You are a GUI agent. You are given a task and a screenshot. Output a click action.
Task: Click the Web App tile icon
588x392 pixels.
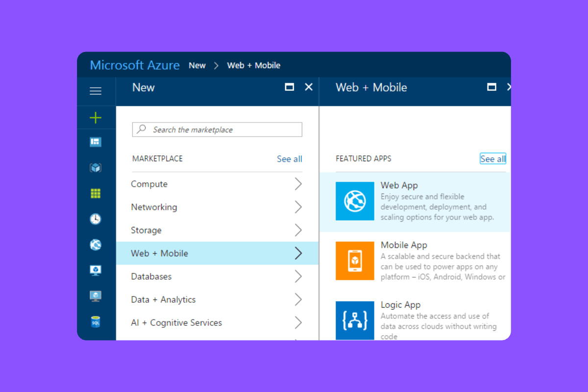click(x=355, y=201)
